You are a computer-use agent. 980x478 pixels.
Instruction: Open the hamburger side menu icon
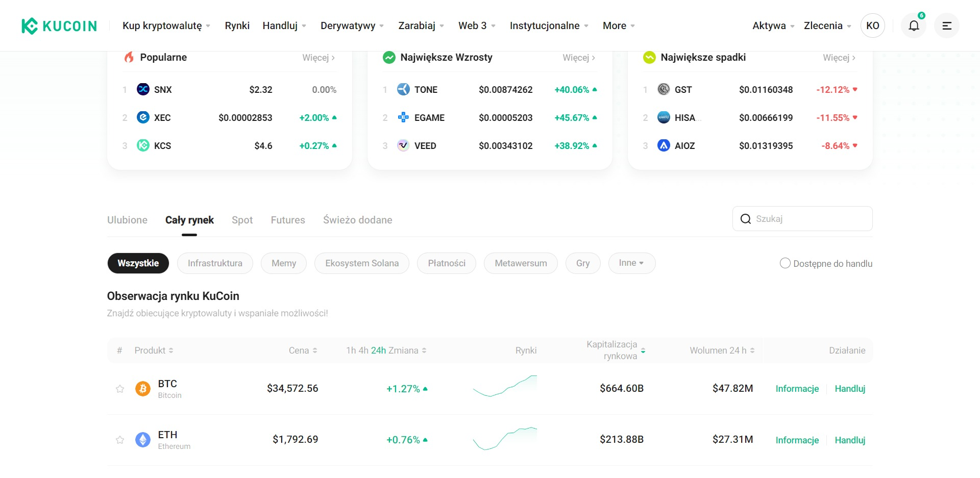pos(947,26)
